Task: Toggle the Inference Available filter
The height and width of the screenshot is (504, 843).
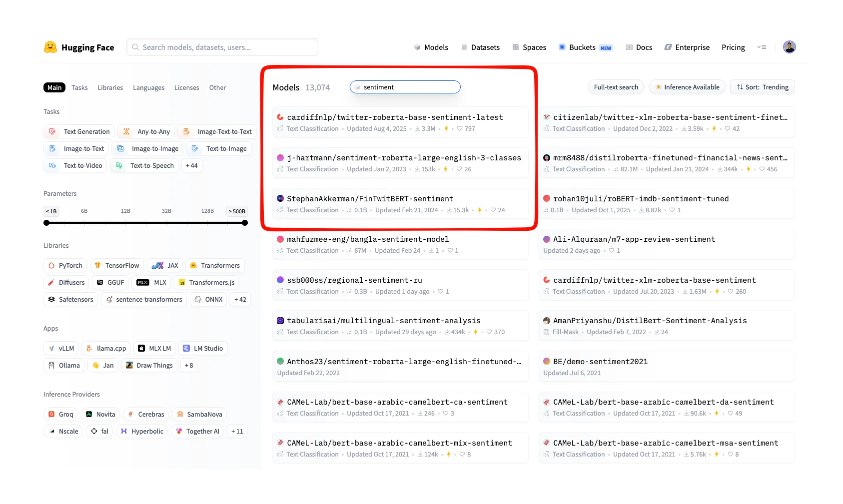Action: click(x=687, y=87)
